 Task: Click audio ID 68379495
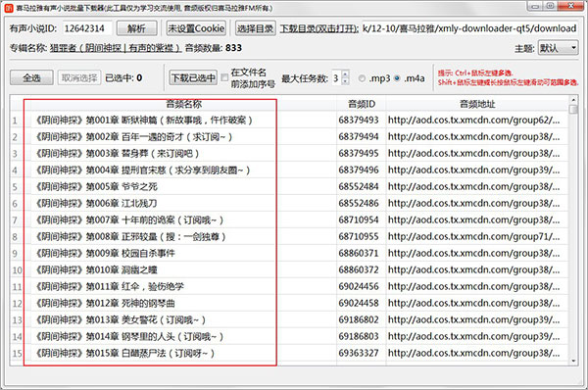tap(359, 153)
